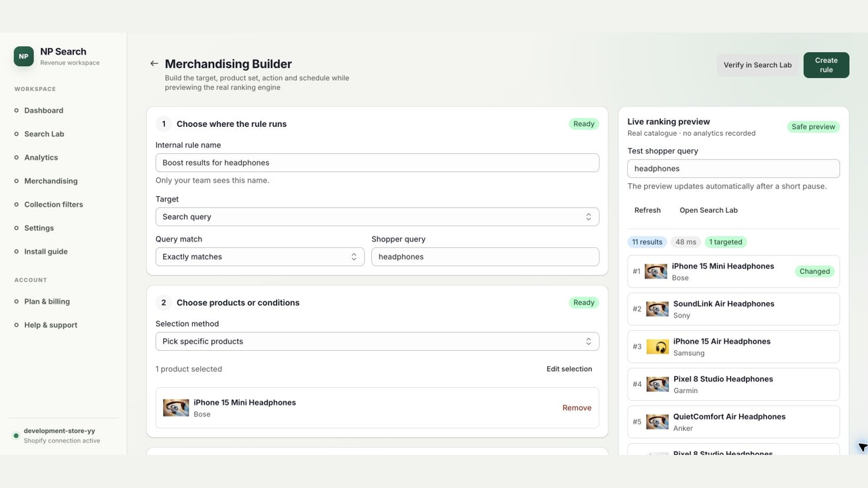Click the development-store-yy connection status dot

click(16, 435)
